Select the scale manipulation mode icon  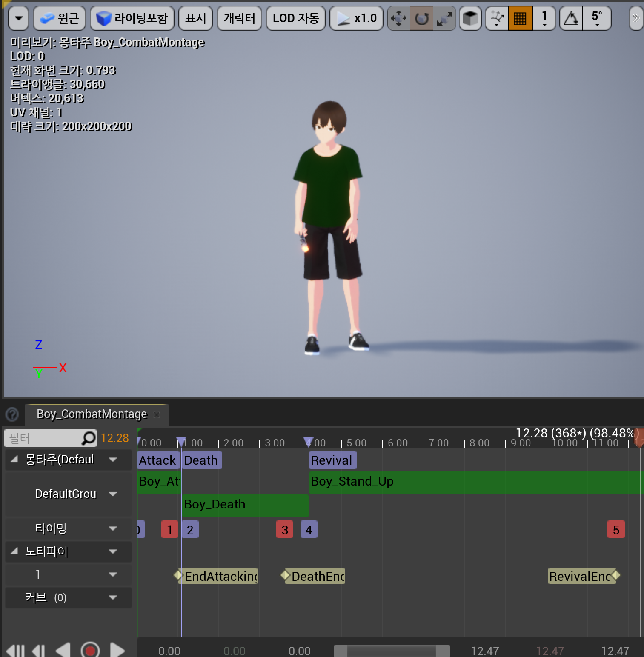(x=444, y=18)
